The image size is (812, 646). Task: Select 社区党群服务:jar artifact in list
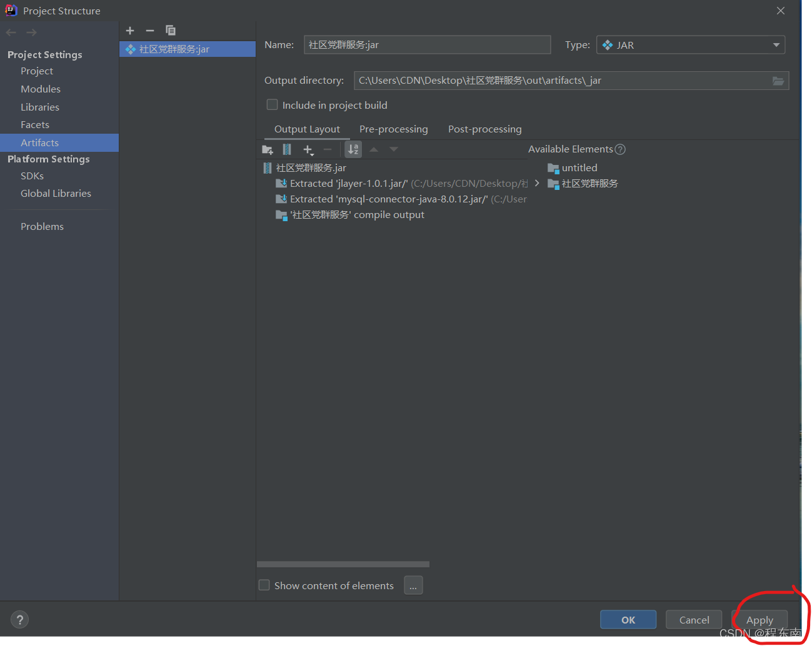pos(188,49)
